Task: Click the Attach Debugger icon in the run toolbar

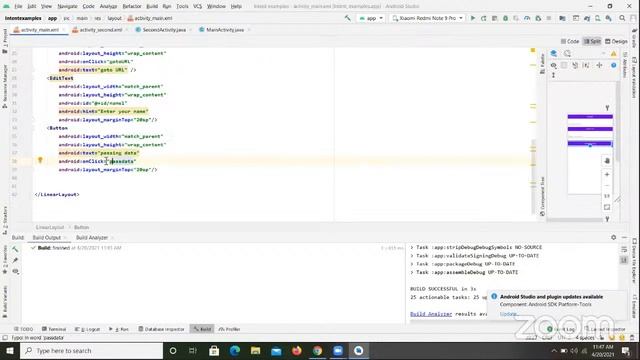Action: tap(538, 18)
